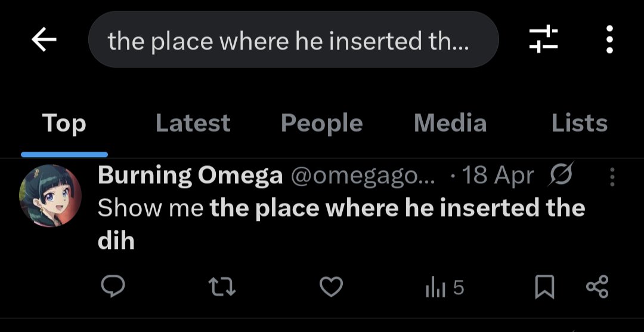644x332 pixels.
Task: Click the Grok slash icon beside 18 Apr
Action: coord(561,176)
